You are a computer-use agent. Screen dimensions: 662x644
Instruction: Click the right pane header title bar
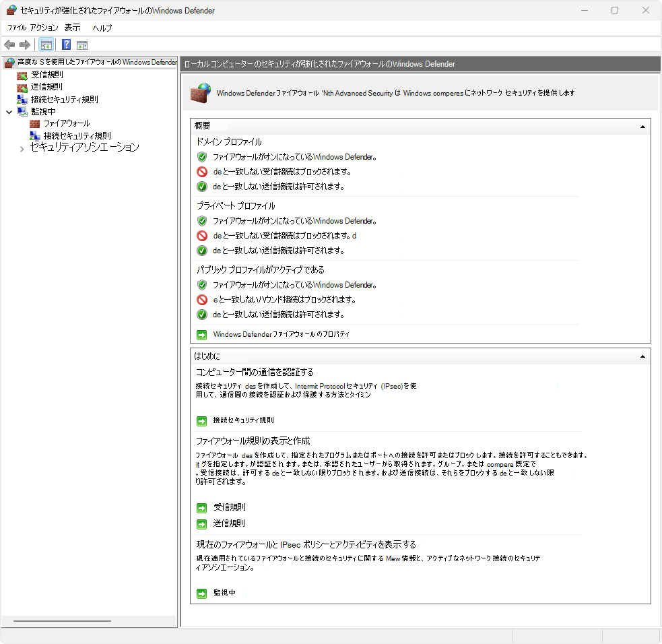[x=420, y=64]
